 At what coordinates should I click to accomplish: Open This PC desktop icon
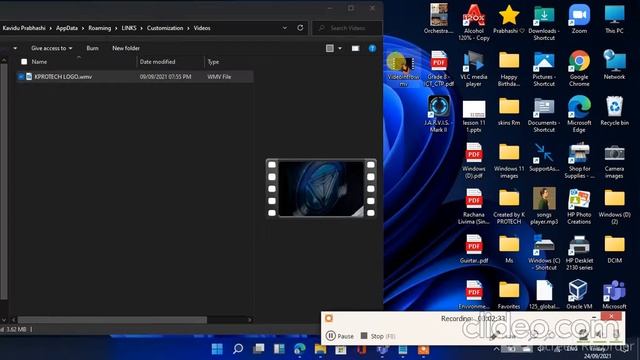pyautogui.click(x=614, y=19)
